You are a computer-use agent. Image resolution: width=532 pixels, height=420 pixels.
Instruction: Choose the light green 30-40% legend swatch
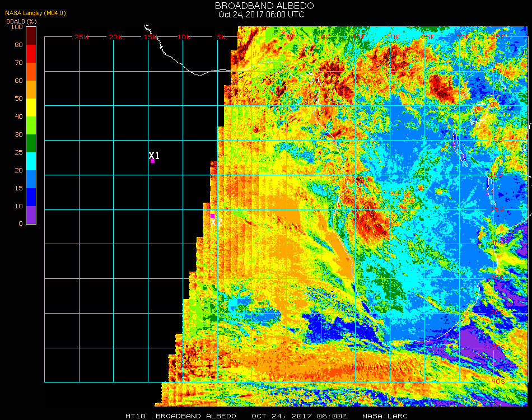coord(31,125)
